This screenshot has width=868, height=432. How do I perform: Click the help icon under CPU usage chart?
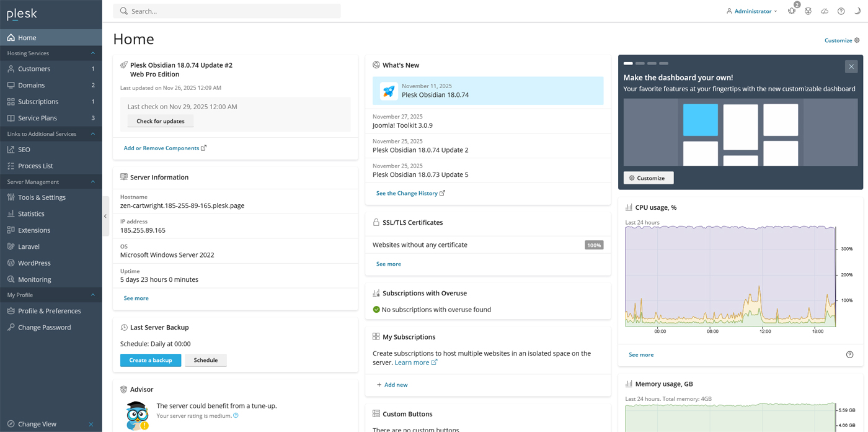point(849,354)
